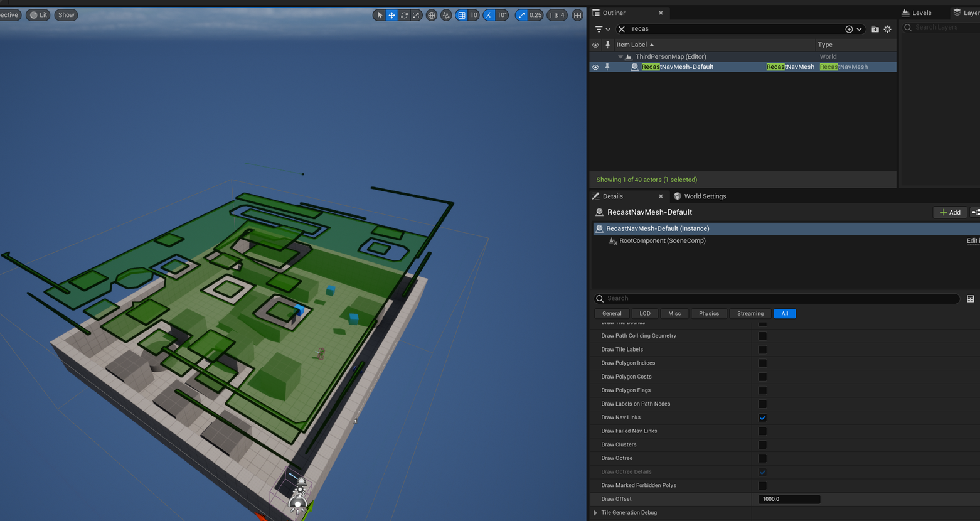Select RecastNavMesh-Default (Instance) component row
980x521 pixels.
tap(787, 228)
